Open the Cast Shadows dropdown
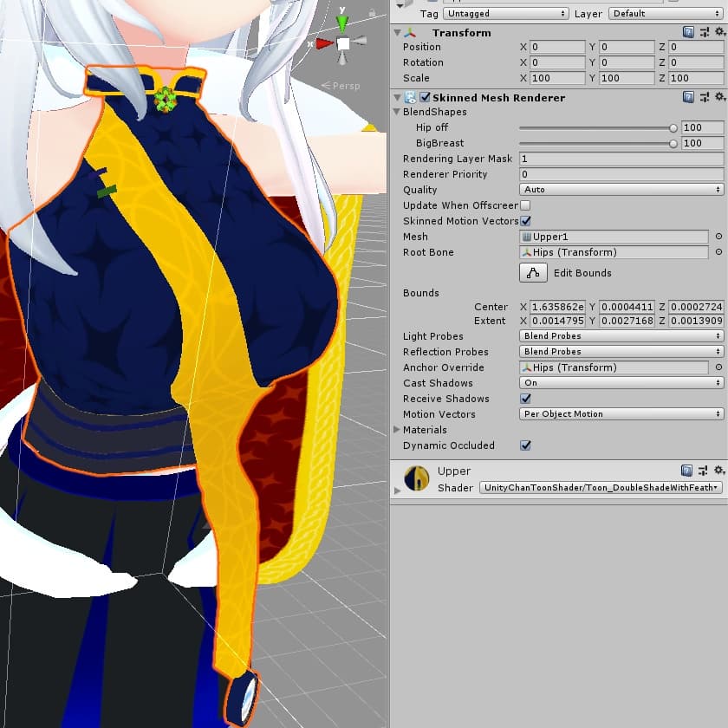 [621, 383]
